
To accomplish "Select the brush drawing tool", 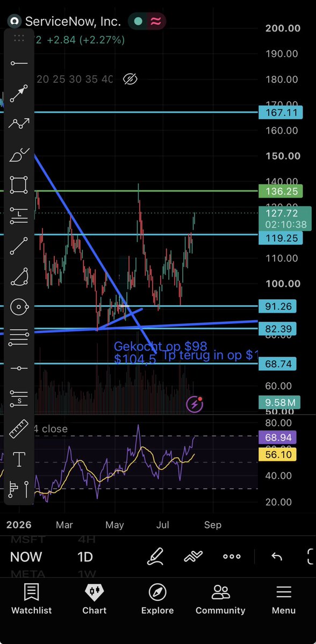I will (x=19, y=155).
